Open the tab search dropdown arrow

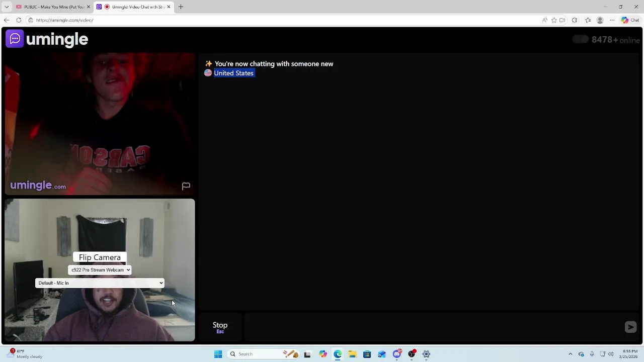click(x=7, y=7)
